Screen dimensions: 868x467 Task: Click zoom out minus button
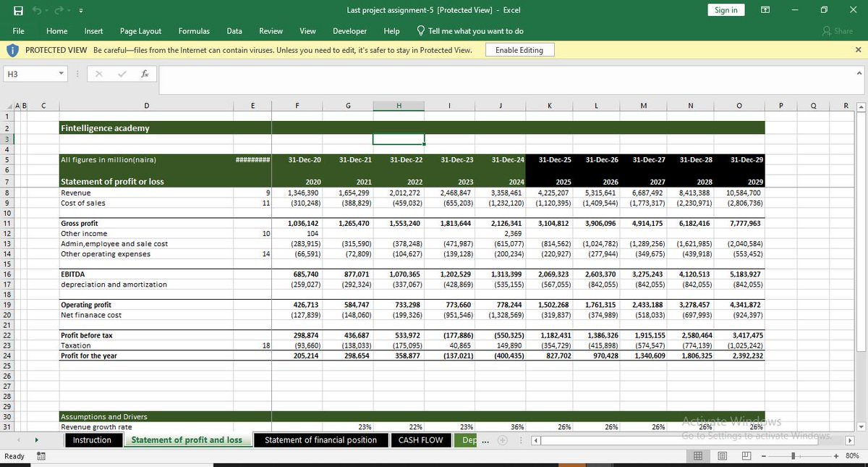765,456
